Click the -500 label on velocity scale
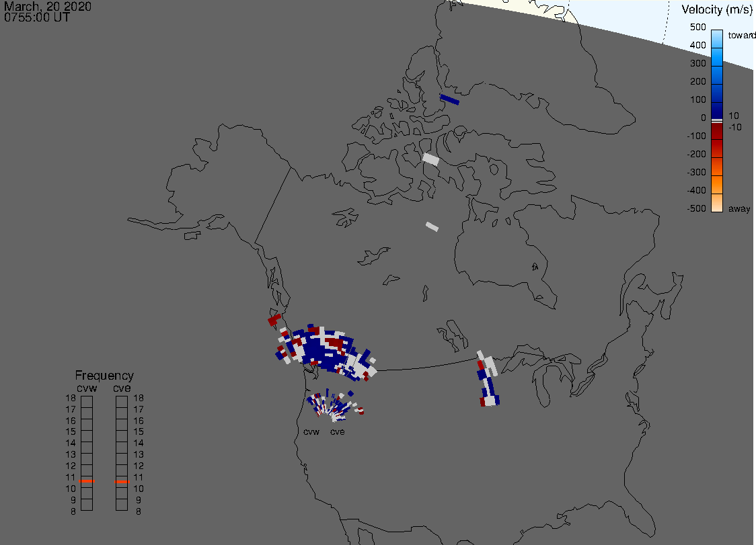The width and height of the screenshot is (756, 545). 696,208
